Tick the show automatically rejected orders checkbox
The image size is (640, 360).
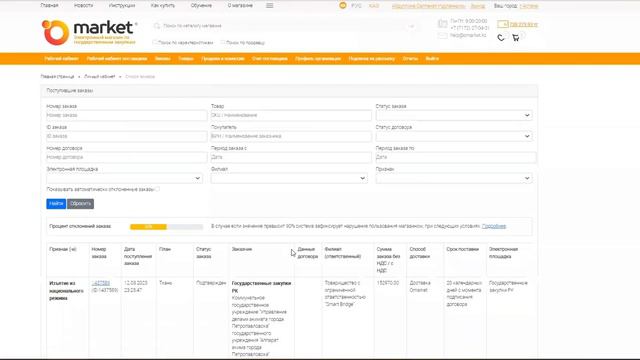tap(157, 189)
